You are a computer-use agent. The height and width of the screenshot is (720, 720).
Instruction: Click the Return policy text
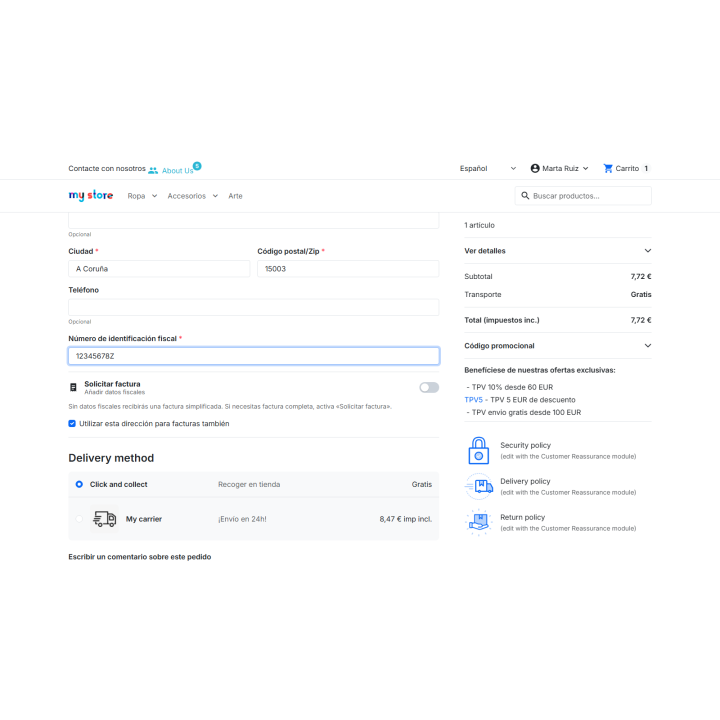point(523,518)
